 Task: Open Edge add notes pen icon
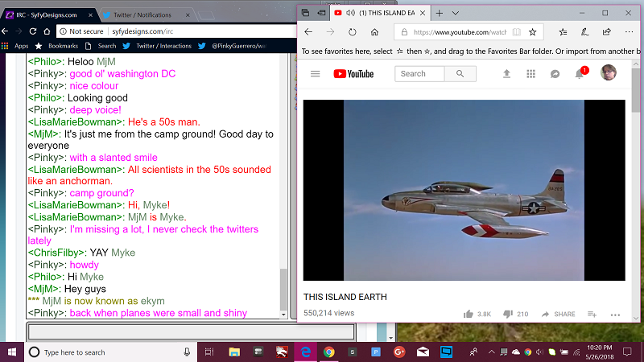point(585,32)
